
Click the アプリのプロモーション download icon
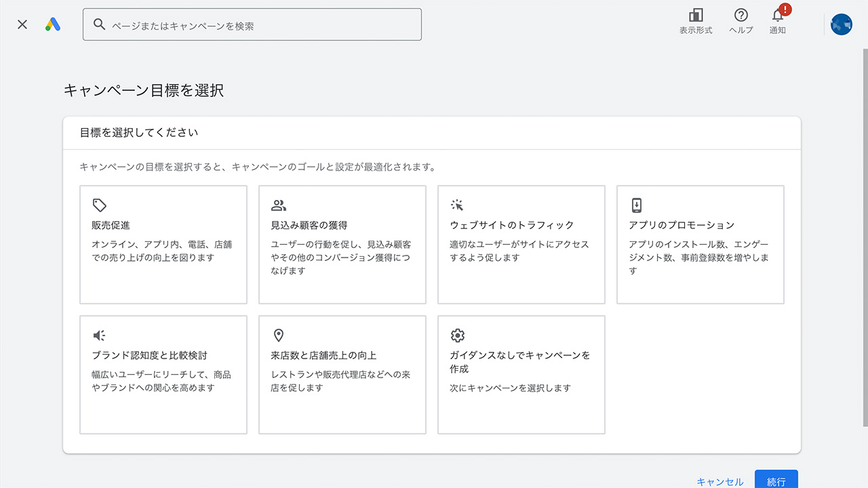[x=636, y=205]
